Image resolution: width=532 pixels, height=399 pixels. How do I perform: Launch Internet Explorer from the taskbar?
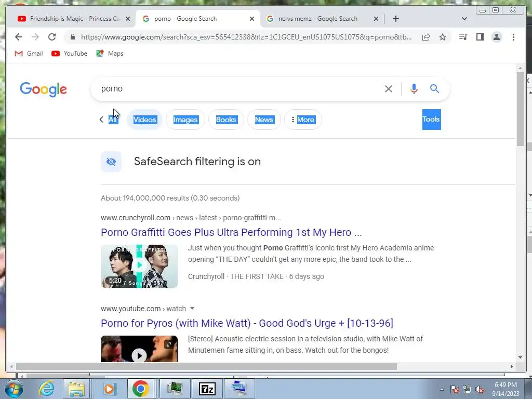[46, 389]
